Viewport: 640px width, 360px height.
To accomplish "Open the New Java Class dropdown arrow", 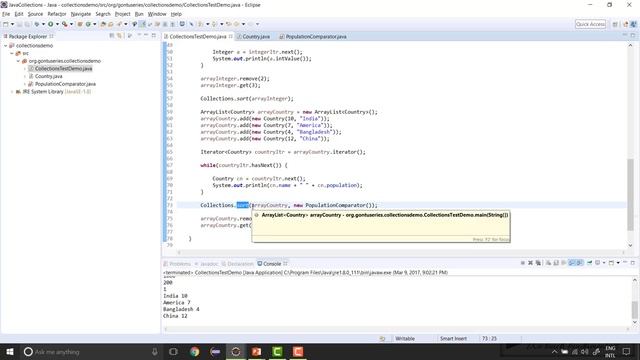I will point(95,24).
